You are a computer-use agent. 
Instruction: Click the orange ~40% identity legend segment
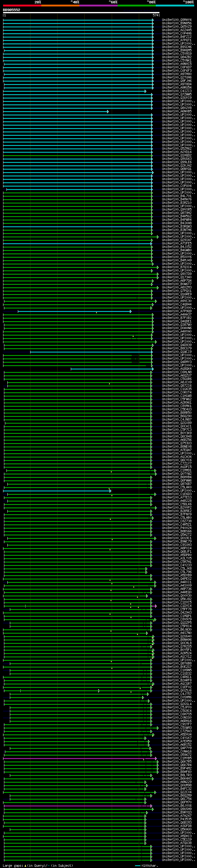(60, 6)
